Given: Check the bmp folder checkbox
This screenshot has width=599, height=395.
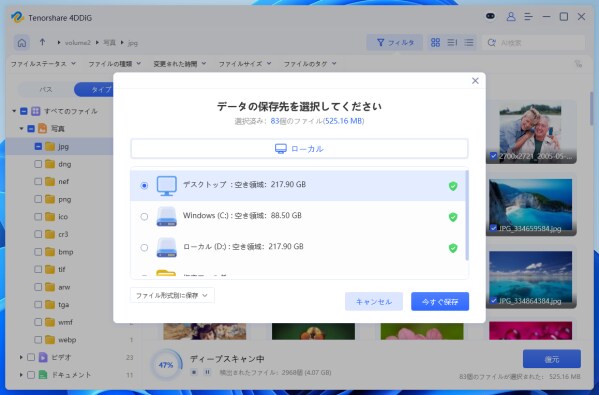Looking at the screenshot, I should [38, 252].
